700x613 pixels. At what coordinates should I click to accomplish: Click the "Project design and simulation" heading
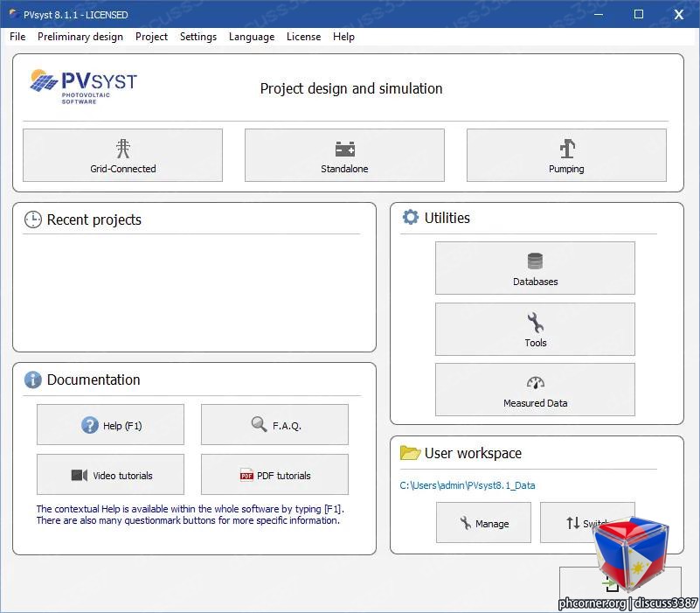coord(351,88)
